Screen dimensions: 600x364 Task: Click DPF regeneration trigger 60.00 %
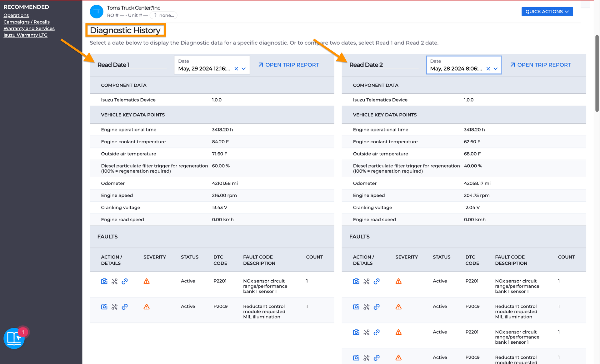[x=221, y=166]
